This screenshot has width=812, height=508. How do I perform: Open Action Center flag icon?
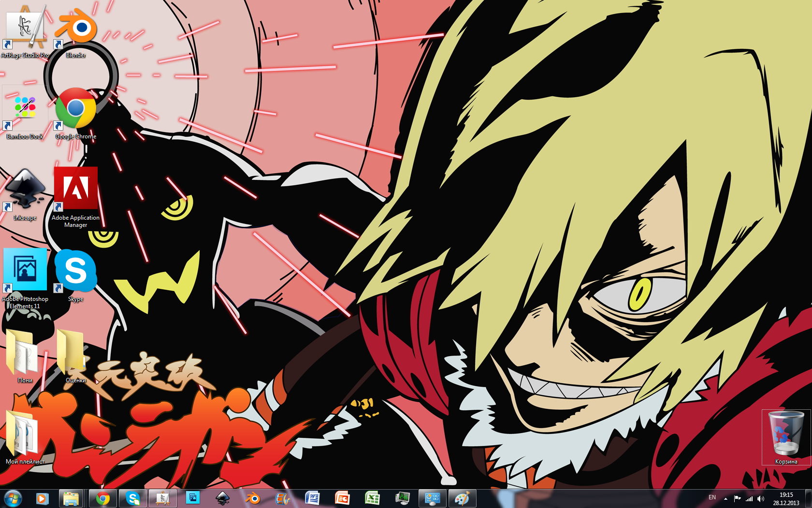click(737, 498)
